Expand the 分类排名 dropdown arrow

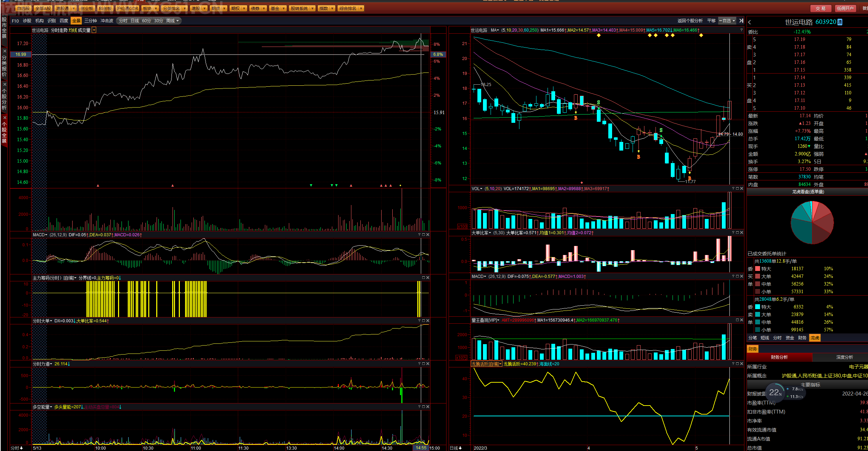[184, 8]
